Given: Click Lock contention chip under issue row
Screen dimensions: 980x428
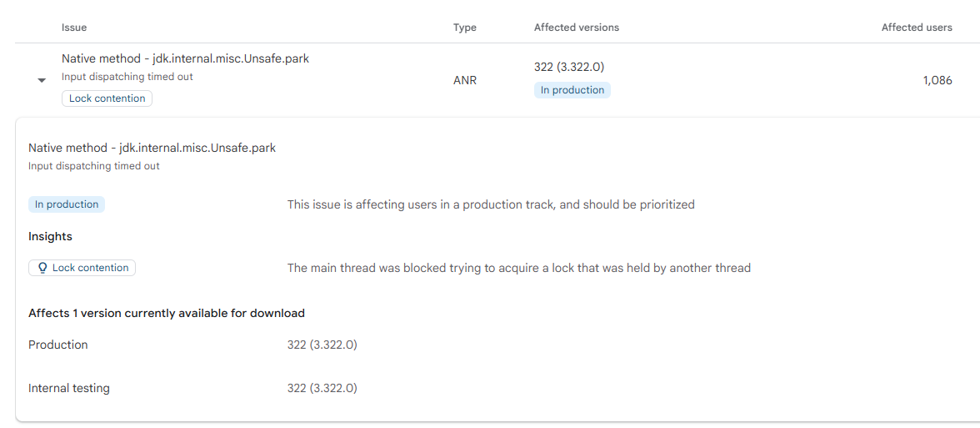Looking at the screenshot, I should coord(107,98).
